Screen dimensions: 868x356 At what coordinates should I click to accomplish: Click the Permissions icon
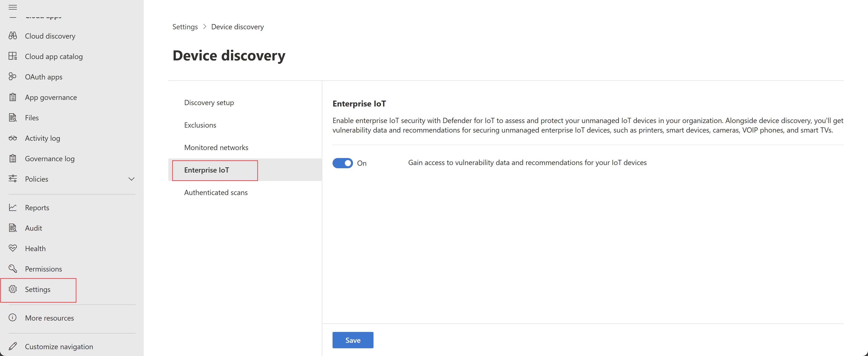coord(14,268)
